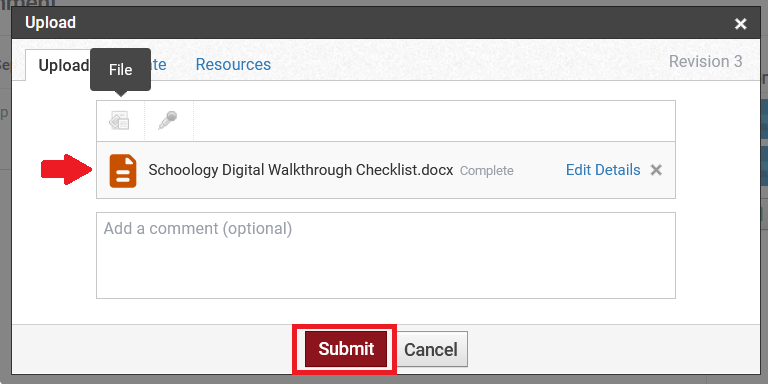Close the Upload dialog

(740, 24)
